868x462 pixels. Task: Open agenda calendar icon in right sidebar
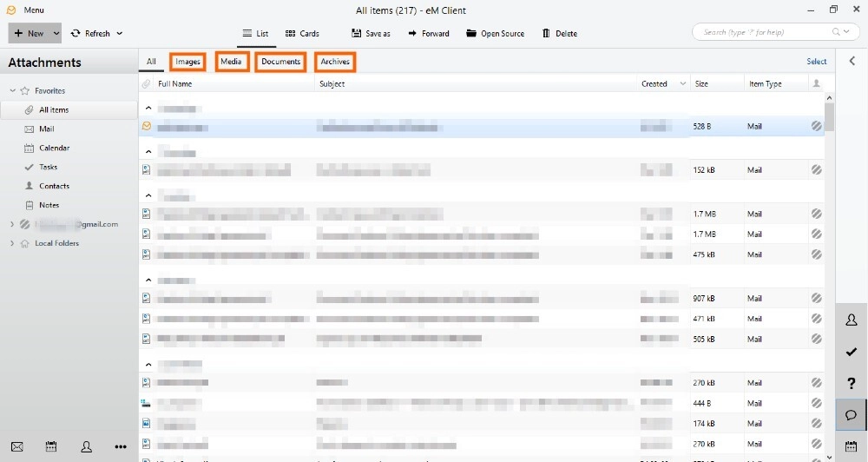(x=852, y=446)
